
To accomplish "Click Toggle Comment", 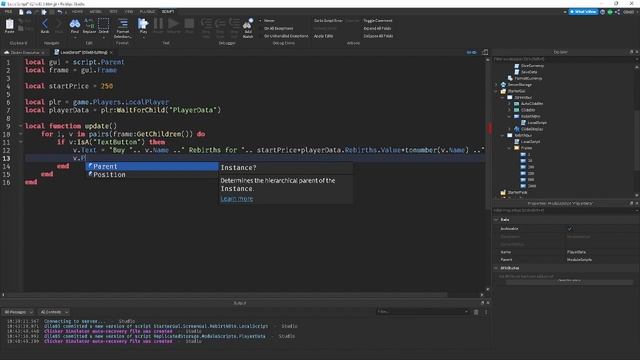I will coord(378,20).
